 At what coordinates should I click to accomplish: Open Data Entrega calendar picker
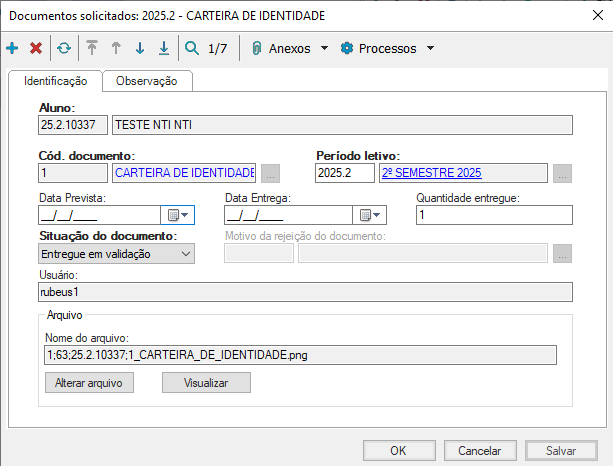coord(370,215)
